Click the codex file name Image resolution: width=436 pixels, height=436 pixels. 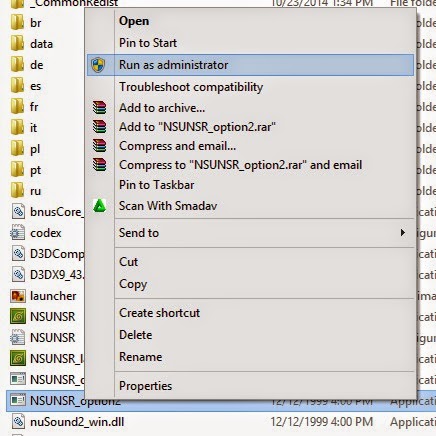46,233
